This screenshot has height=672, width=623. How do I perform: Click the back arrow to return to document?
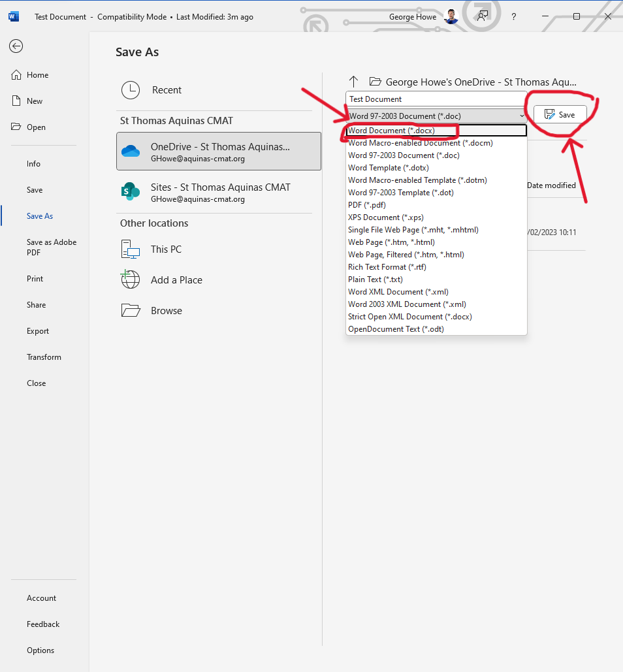pyautogui.click(x=16, y=46)
